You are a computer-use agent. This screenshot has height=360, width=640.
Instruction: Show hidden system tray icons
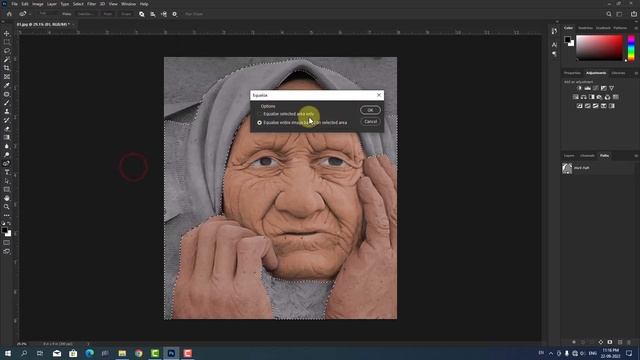tap(551, 353)
